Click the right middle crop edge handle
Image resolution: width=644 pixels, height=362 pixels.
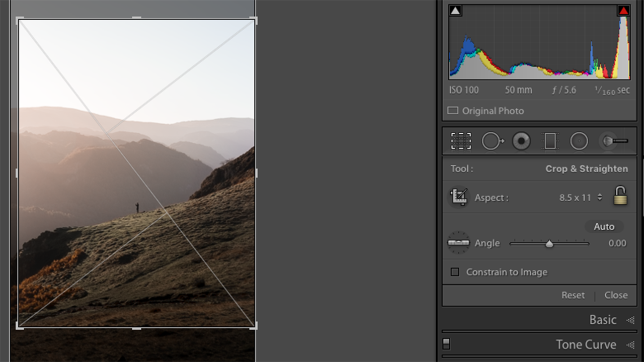tap(256, 173)
